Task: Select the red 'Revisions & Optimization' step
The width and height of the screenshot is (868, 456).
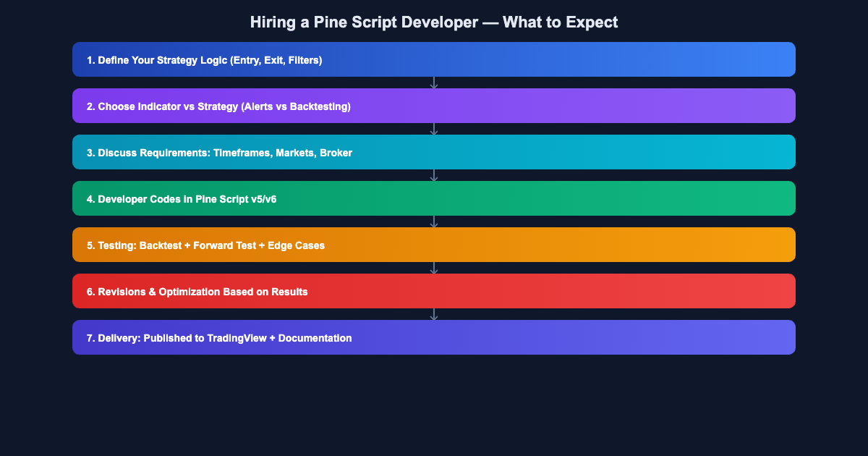Action: point(434,291)
